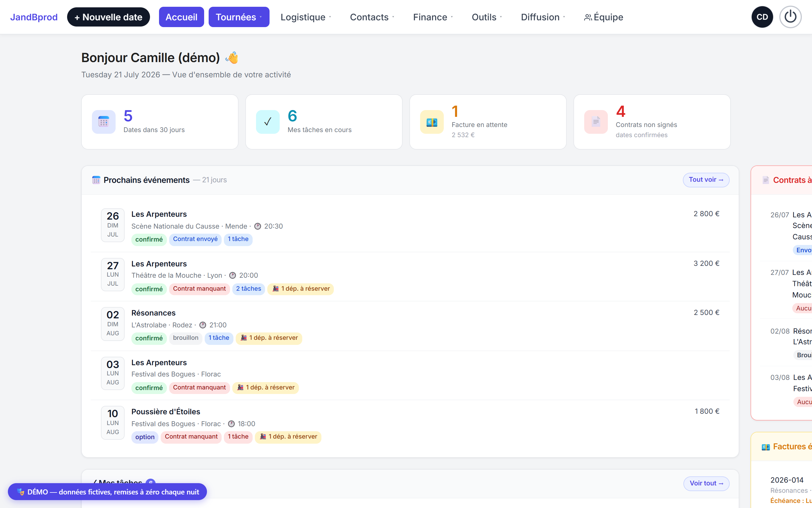This screenshot has height=508, width=812.
Task: Click the option badge on Poussière d'Étoiles
Action: (145, 437)
